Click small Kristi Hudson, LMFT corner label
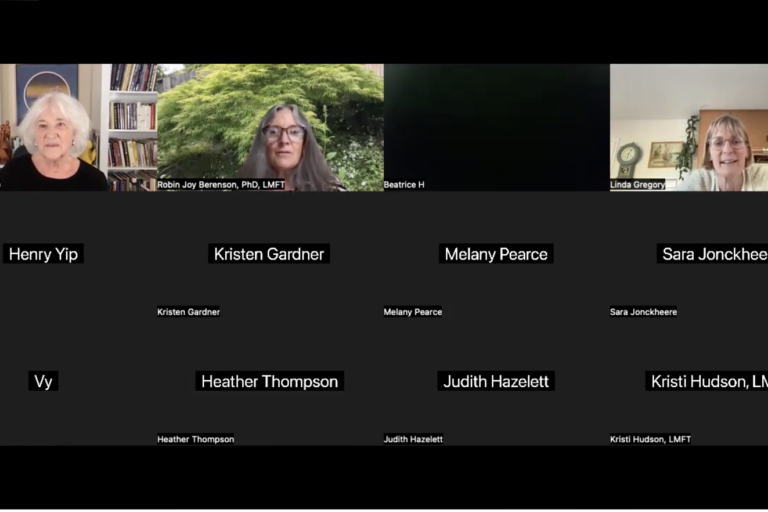The image size is (768, 512). [x=650, y=439]
